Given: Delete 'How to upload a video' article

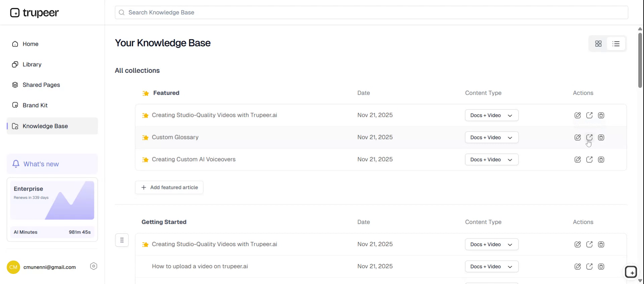Looking at the screenshot, I should point(601,267).
